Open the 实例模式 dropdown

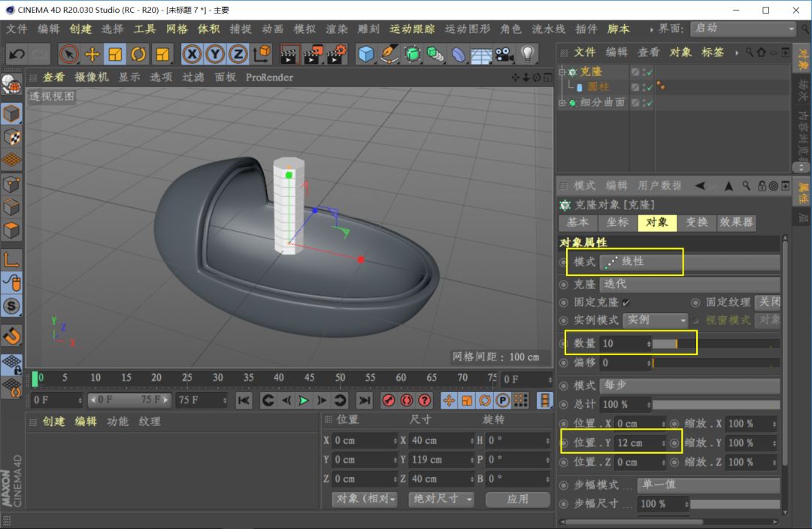[655, 321]
